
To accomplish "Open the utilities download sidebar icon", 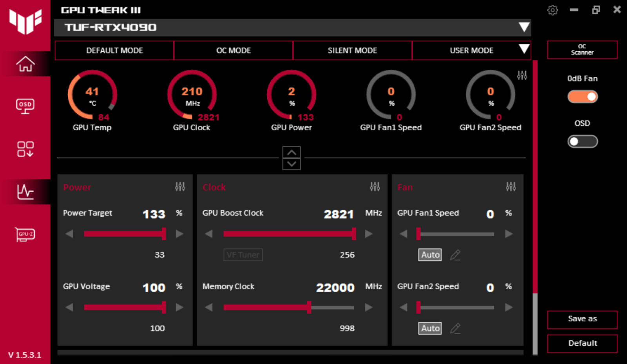I will (25, 149).
